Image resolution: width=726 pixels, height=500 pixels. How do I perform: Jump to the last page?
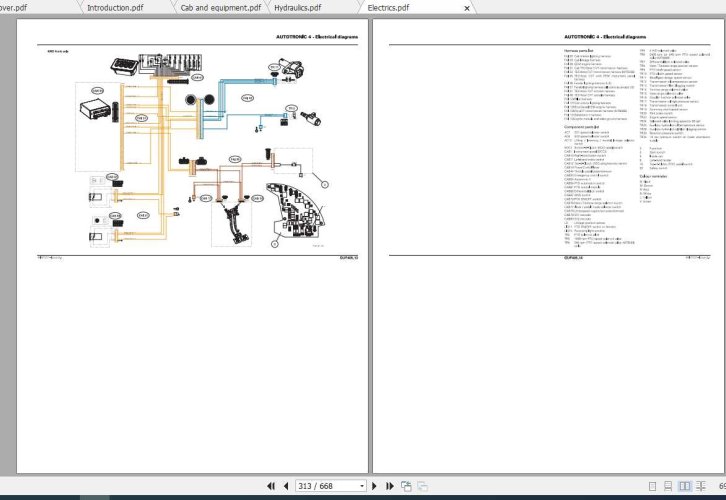coord(389,486)
